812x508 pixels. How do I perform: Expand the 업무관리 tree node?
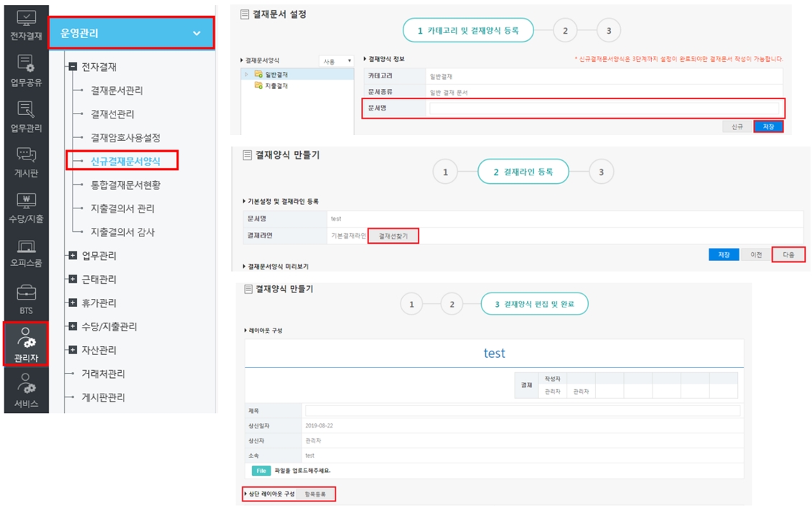click(73, 255)
